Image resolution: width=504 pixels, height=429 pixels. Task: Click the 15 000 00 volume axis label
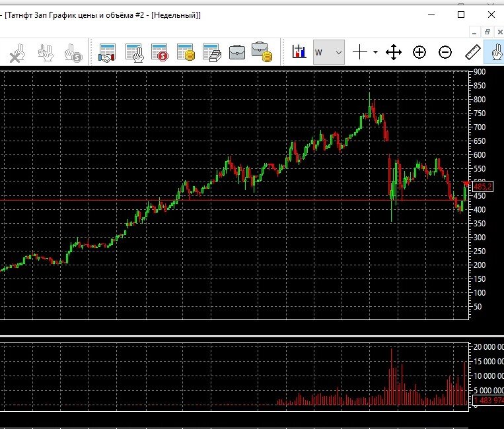[488, 362]
